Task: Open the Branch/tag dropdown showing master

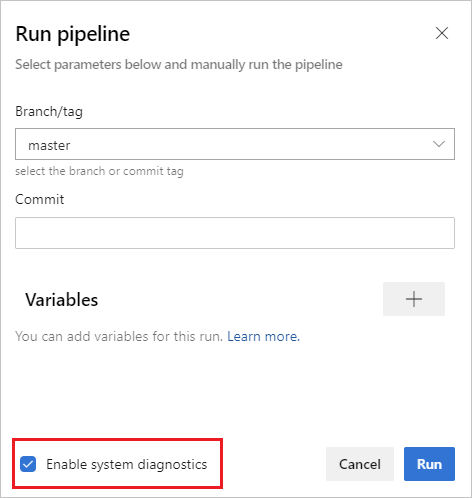Action: pyautogui.click(x=235, y=144)
